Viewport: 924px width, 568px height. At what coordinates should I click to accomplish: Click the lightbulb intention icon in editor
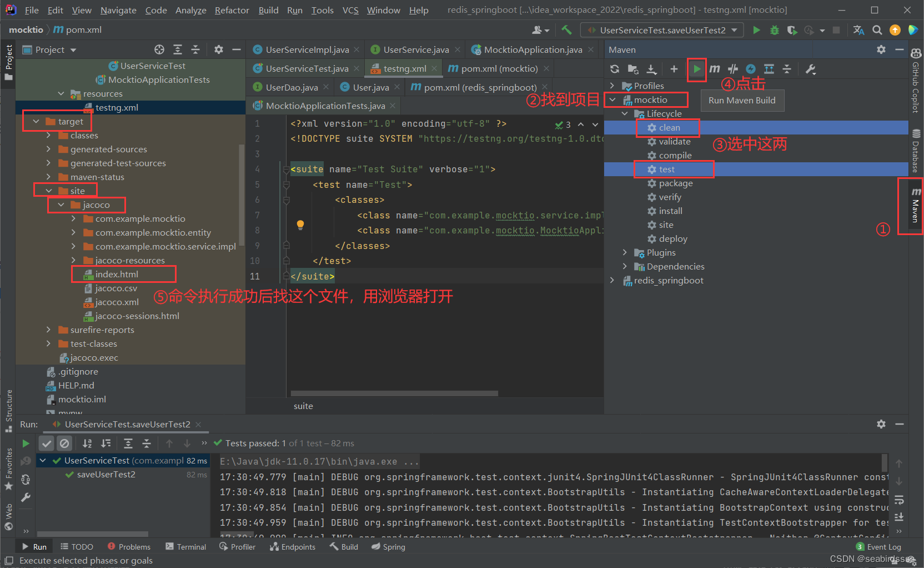pos(300,225)
